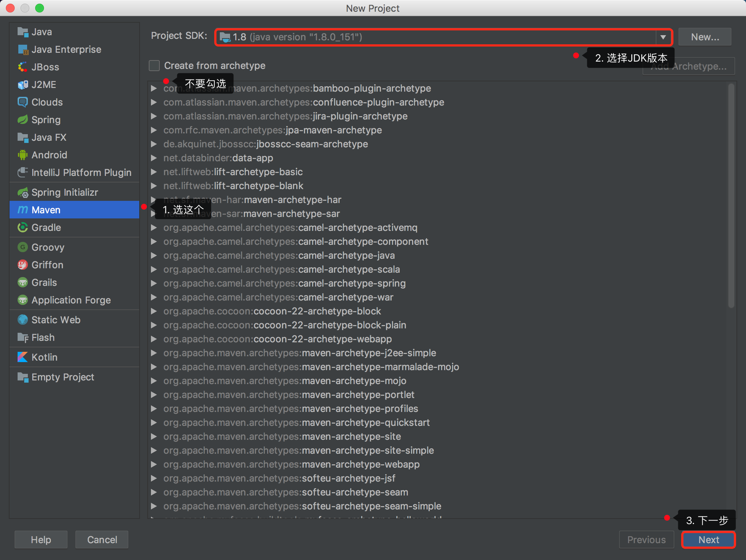Choose the Java FX icon
The height and width of the screenshot is (560, 746).
23,137
